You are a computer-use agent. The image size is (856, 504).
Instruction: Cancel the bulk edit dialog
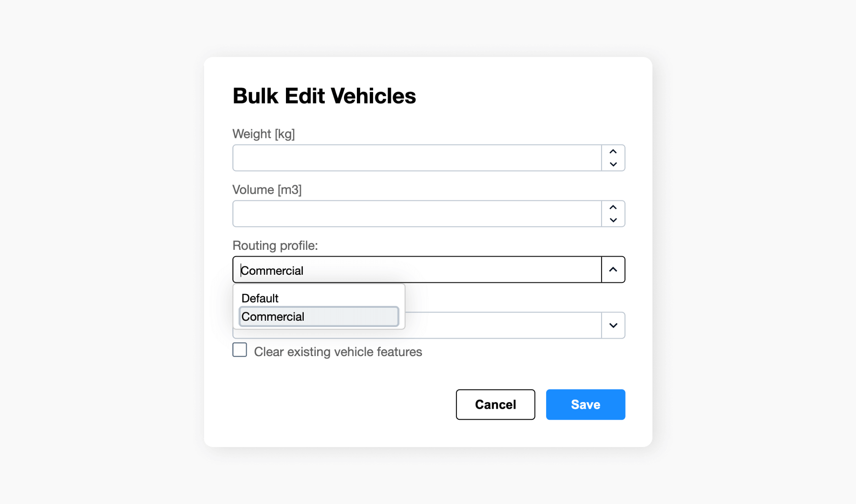click(x=495, y=404)
